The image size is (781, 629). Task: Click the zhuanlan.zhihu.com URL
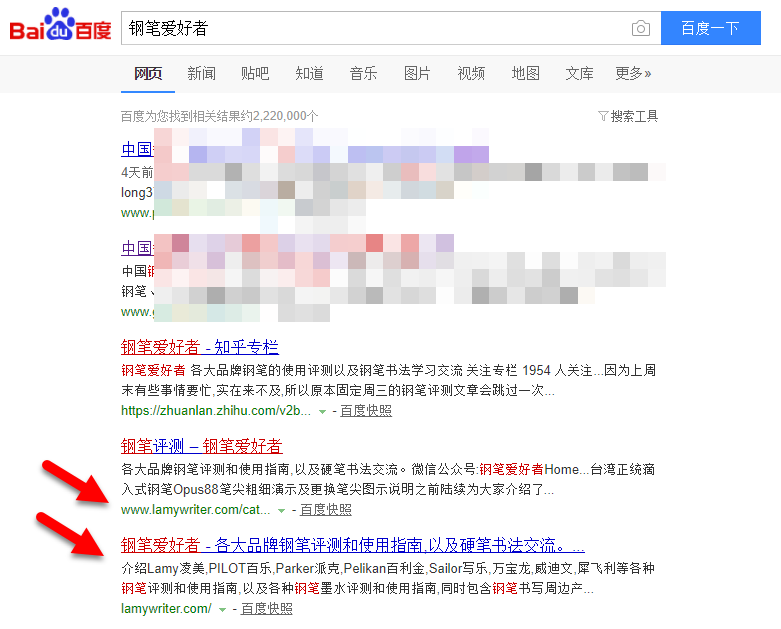(x=216, y=411)
